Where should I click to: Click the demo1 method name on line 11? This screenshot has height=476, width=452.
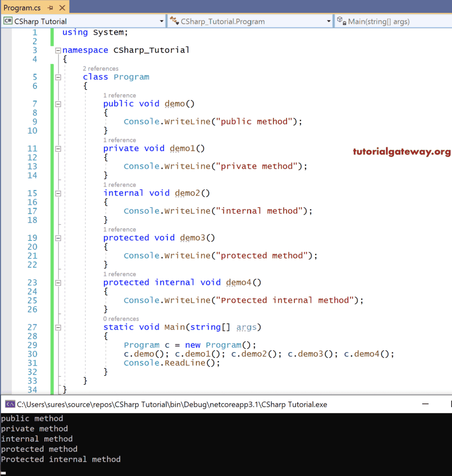[x=182, y=148]
